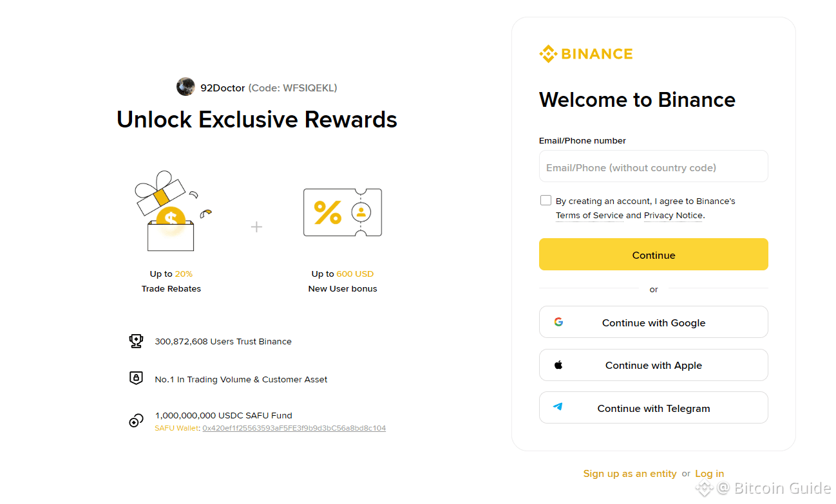Click the 92Doctor avatar picture
The image size is (836, 504).
(185, 87)
